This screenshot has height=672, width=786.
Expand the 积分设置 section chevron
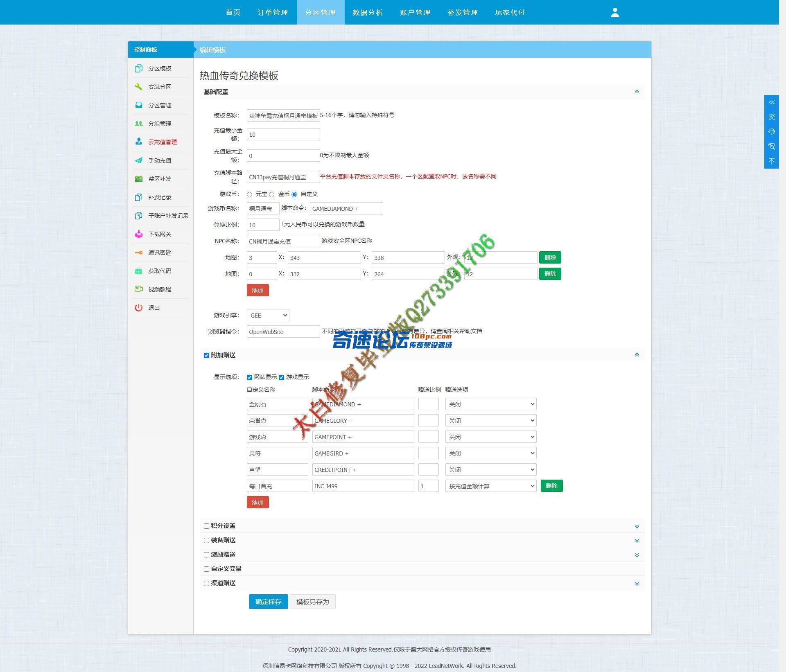pos(637,526)
